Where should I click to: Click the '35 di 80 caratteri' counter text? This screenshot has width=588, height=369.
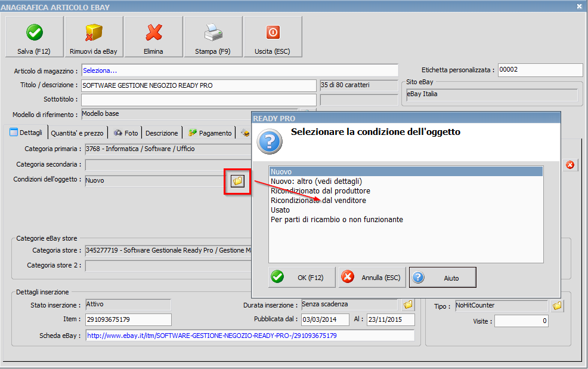click(x=345, y=85)
